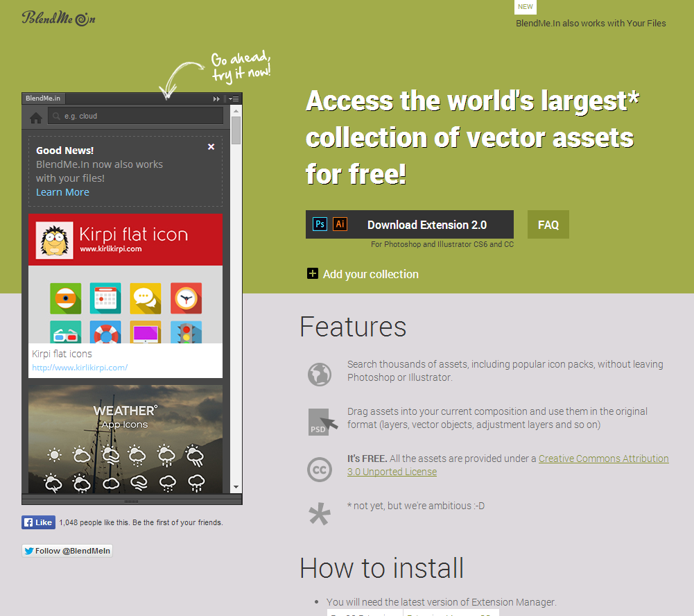Click the BlendMe.In logo

[58, 18]
